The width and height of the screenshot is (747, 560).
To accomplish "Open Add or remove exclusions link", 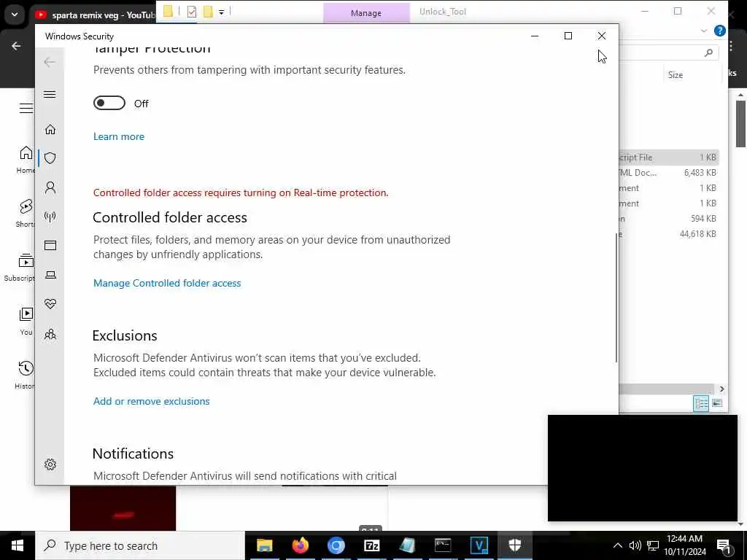I will click(152, 401).
